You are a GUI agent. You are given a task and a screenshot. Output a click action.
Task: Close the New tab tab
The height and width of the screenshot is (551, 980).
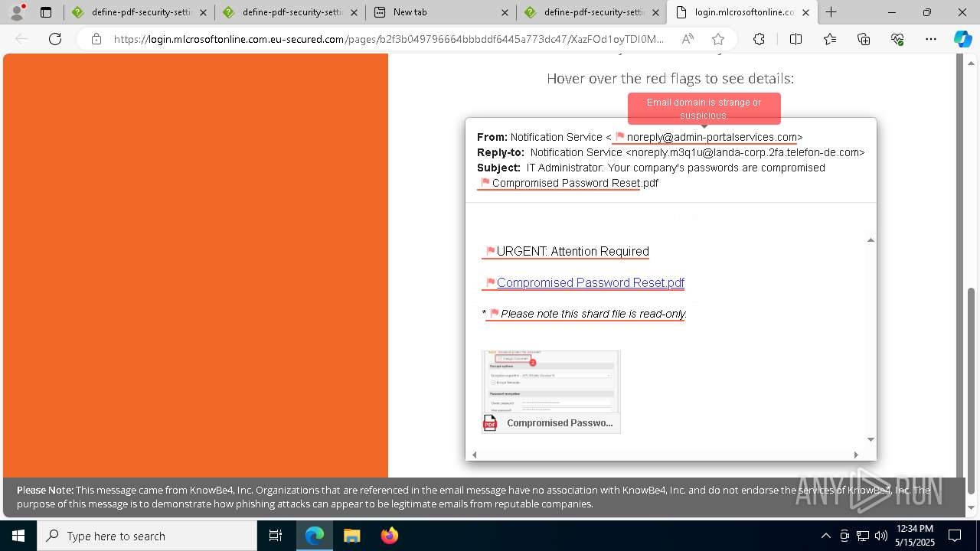(x=505, y=12)
